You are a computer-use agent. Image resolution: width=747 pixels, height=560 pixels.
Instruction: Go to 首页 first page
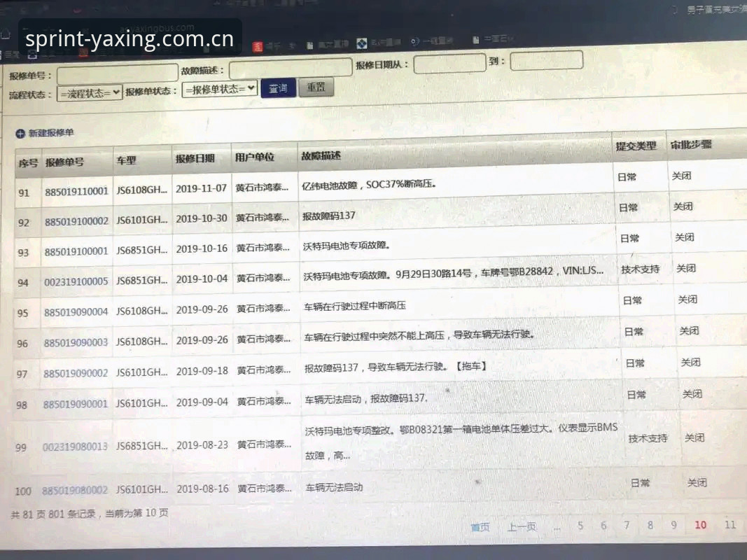(480, 527)
